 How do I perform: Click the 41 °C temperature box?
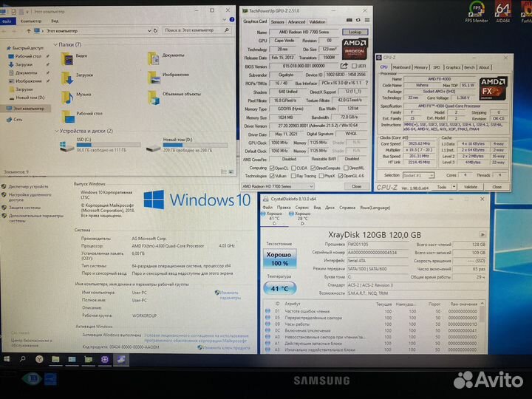(279, 288)
